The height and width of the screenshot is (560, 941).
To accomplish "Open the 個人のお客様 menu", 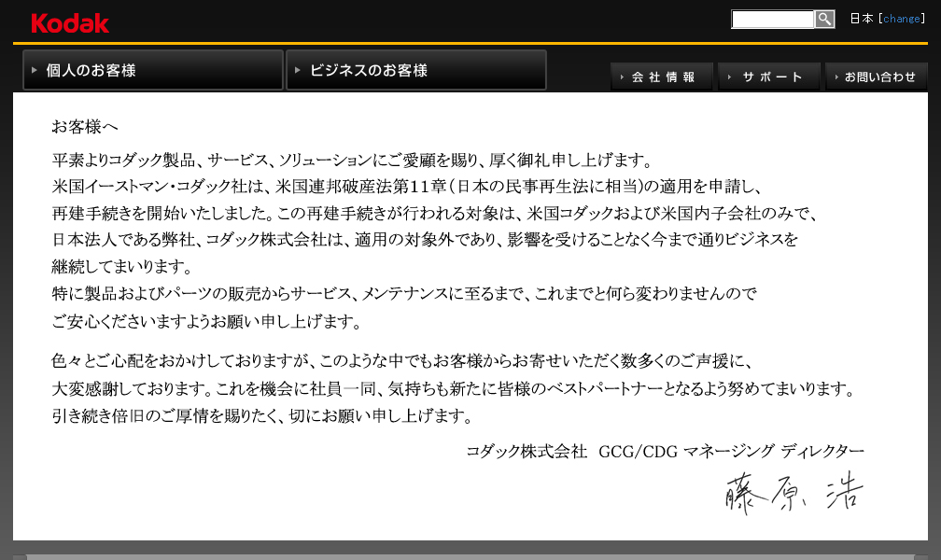I will [152, 70].
